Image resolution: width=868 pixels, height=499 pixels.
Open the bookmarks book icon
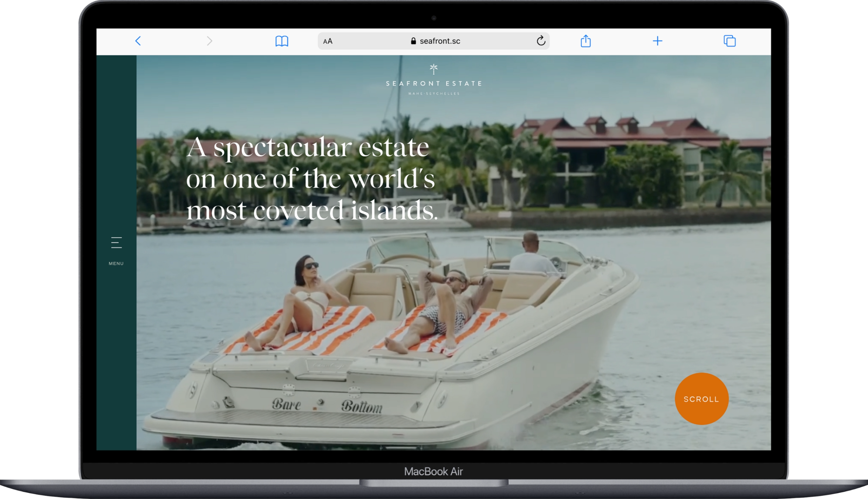click(x=282, y=41)
